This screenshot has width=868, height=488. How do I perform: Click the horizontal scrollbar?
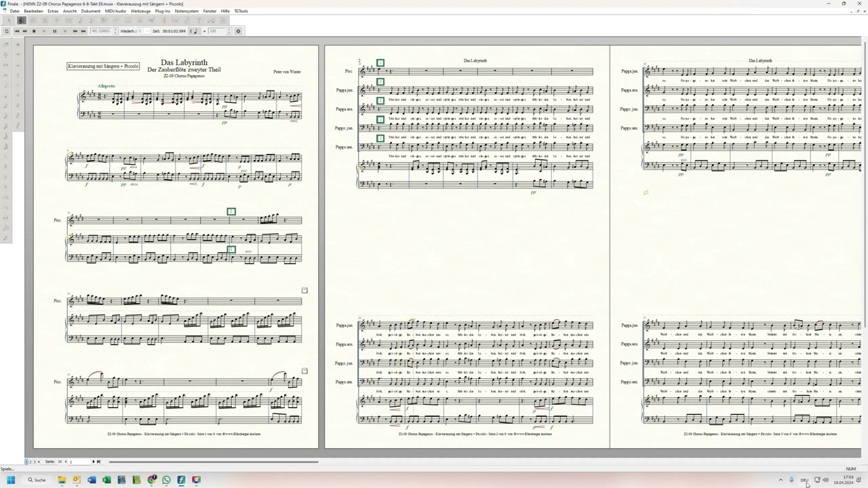[x=214, y=462]
